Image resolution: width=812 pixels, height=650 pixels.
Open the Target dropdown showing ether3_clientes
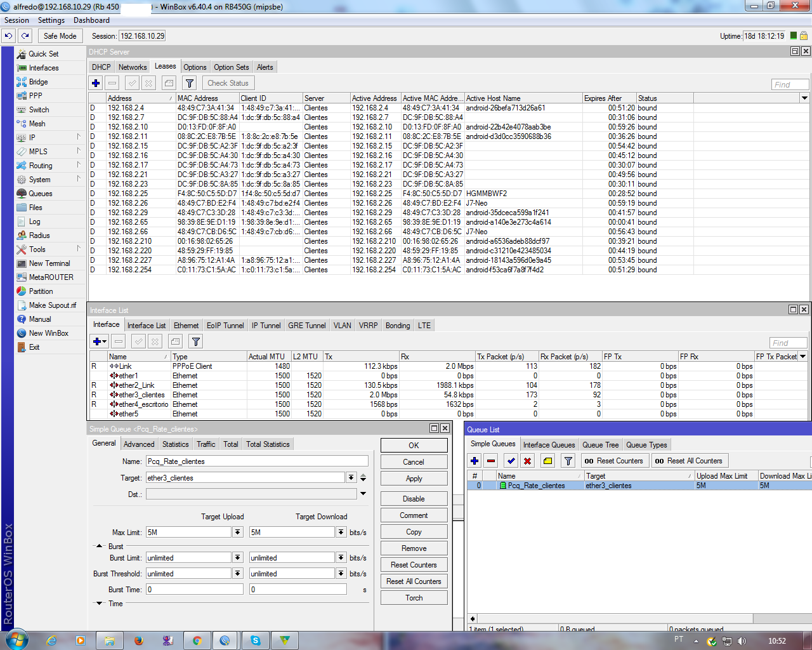[x=351, y=477]
